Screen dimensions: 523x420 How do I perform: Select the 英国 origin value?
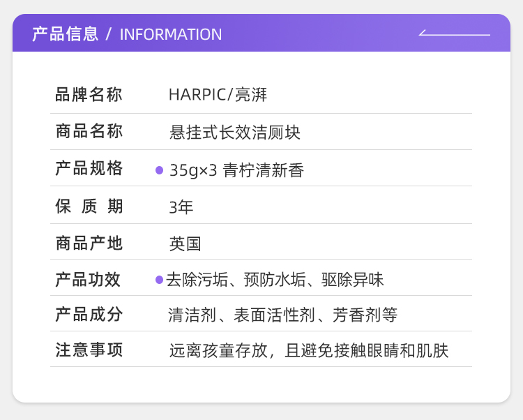pyautogui.click(x=185, y=244)
